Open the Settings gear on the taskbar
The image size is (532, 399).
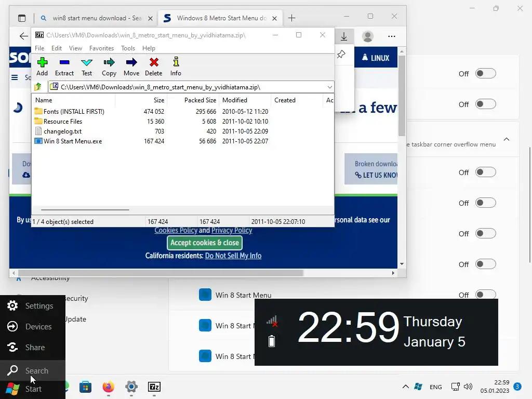[131, 387]
